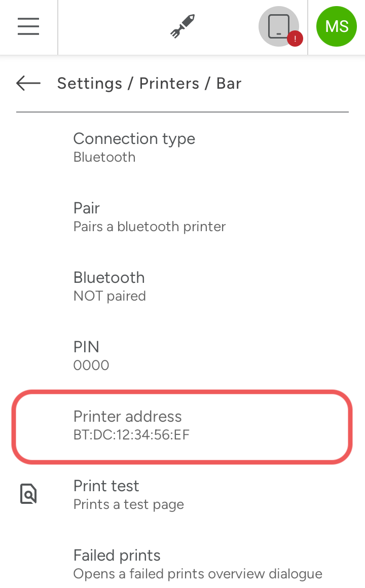Click the rocket fork app logo
Screen dimensions: 365x588
tap(182, 26)
